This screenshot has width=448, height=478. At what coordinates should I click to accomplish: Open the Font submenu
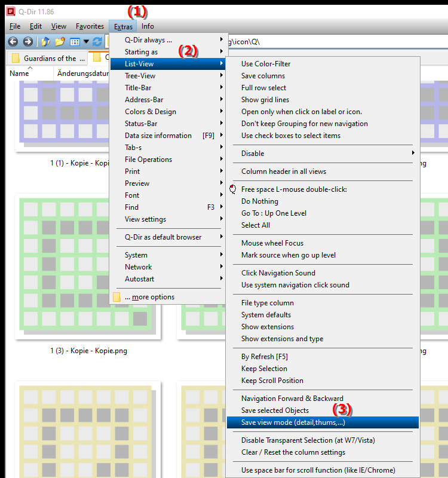pos(168,195)
